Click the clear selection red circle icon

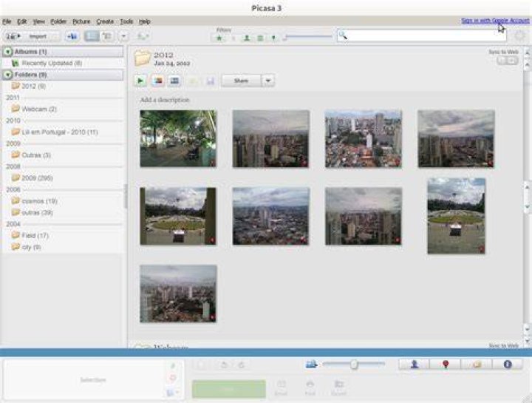(x=173, y=378)
